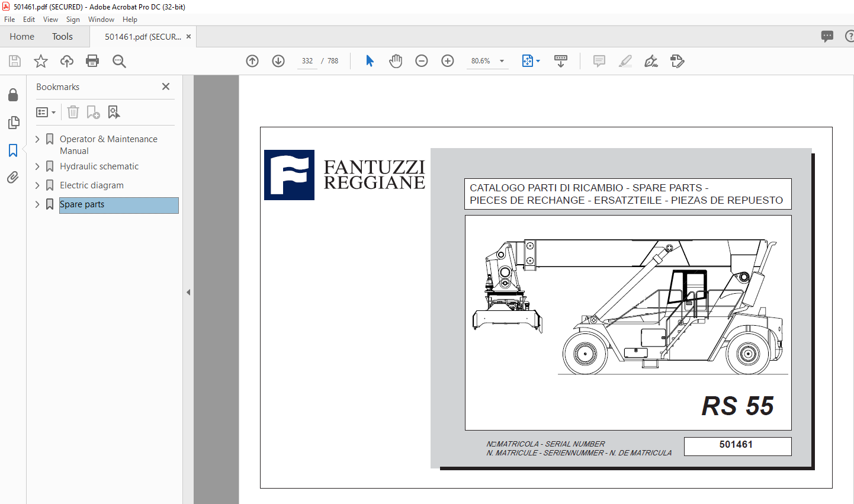Zoom out of the page
854x504 pixels.
(422, 61)
